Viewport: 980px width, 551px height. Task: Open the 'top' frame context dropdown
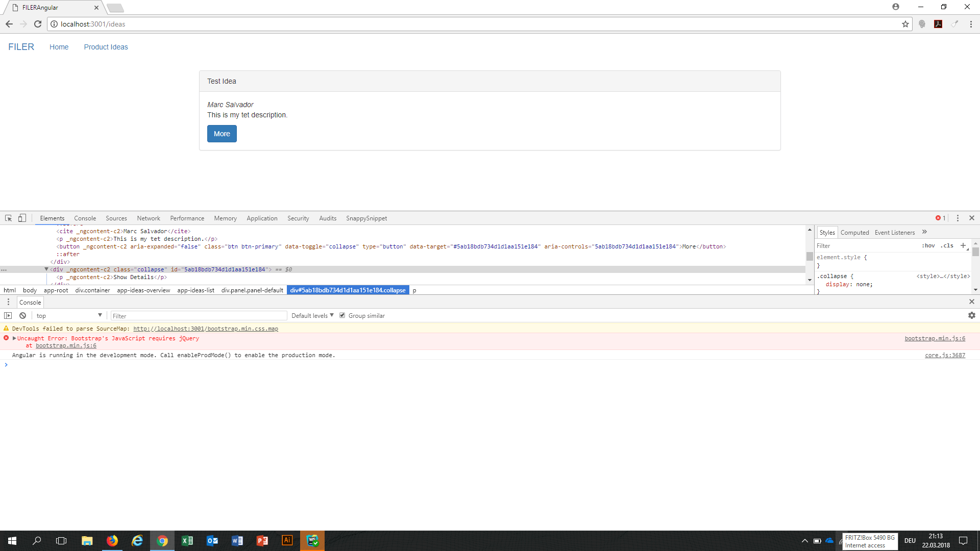(69, 315)
